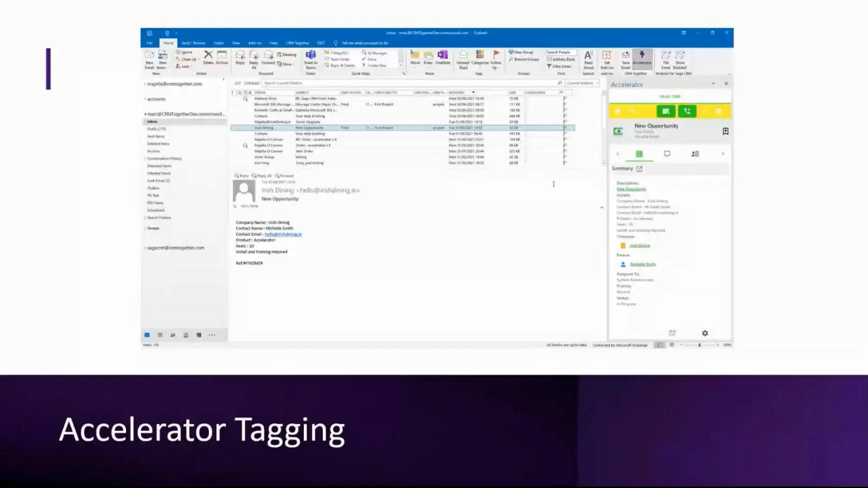Bookmark the New Opportunity record in Accelerator
Screen dimensions: 868x488
pos(726,131)
